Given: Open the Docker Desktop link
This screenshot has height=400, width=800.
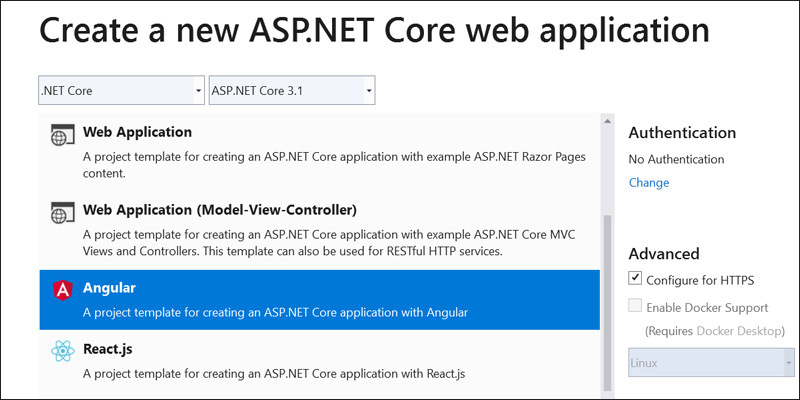Looking at the screenshot, I should (x=738, y=331).
